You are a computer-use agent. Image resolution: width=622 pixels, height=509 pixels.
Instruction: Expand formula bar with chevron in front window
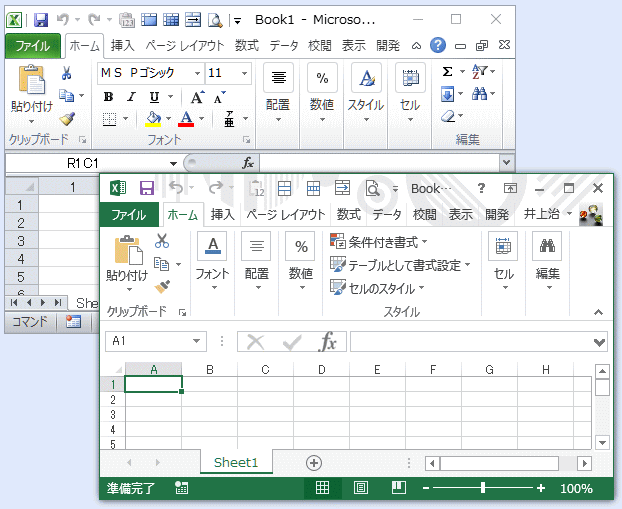(x=599, y=342)
